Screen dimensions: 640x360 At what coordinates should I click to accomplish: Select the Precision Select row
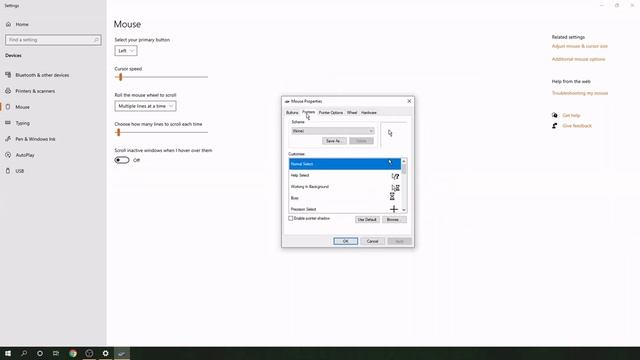point(345,209)
